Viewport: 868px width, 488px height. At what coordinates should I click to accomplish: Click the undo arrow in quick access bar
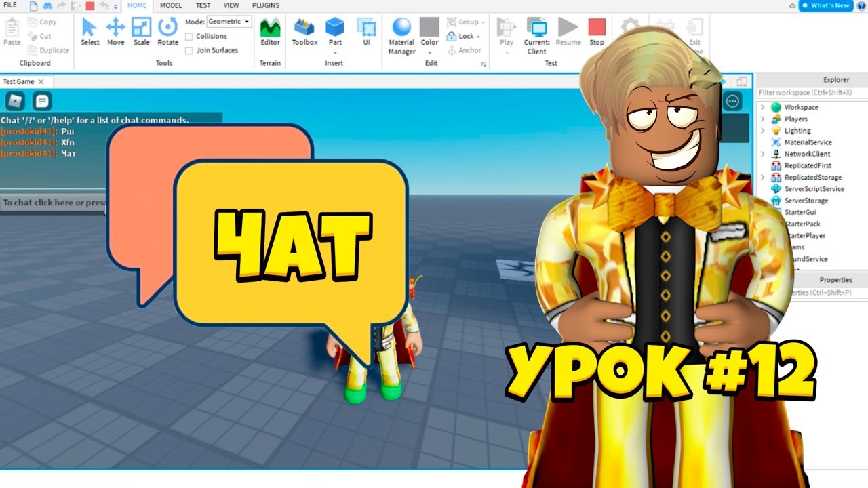[x=104, y=5]
